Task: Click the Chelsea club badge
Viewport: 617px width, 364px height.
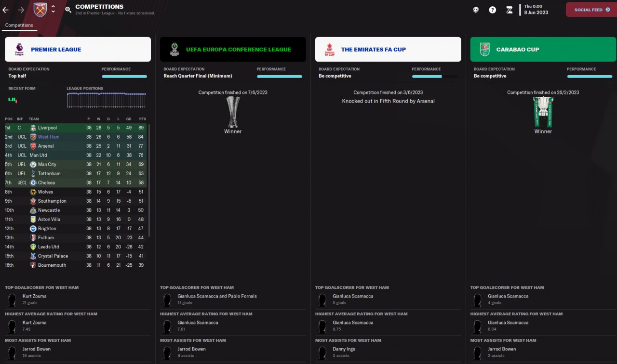Action: click(x=33, y=182)
